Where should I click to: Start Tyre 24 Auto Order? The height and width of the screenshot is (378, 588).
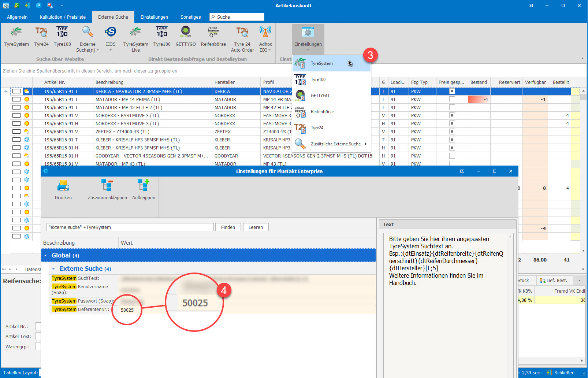tap(242, 39)
